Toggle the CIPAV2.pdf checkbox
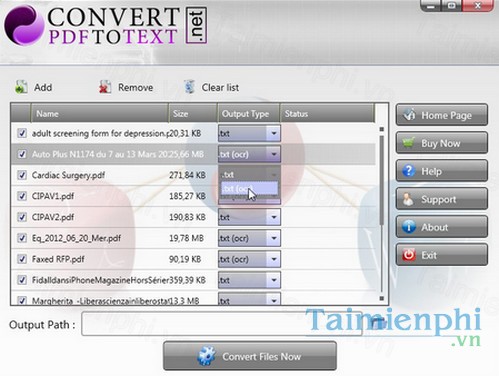499x376 pixels. [22, 217]
